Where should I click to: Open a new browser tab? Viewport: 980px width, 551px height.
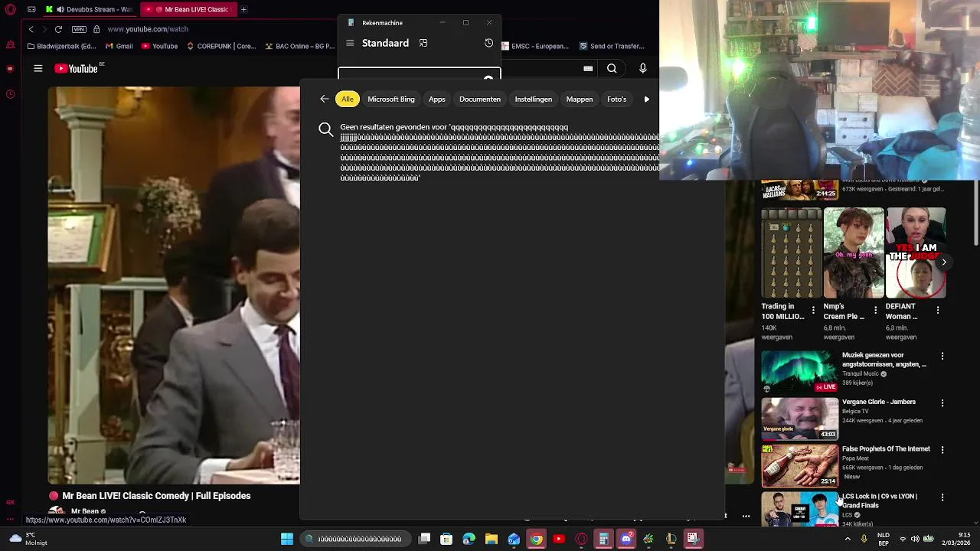pyautogui.click(x=243, y=9)
